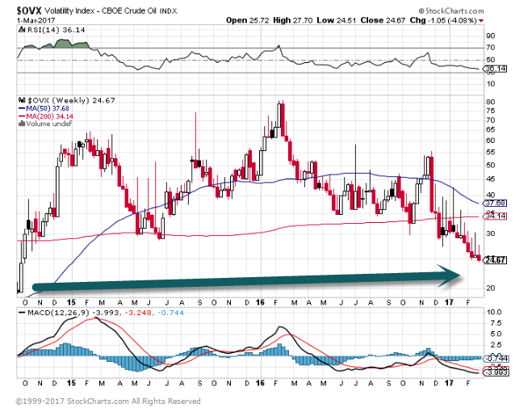
Task: Click the "RSI(14) 36.14" panel label
Action: [x=56, y=30]
